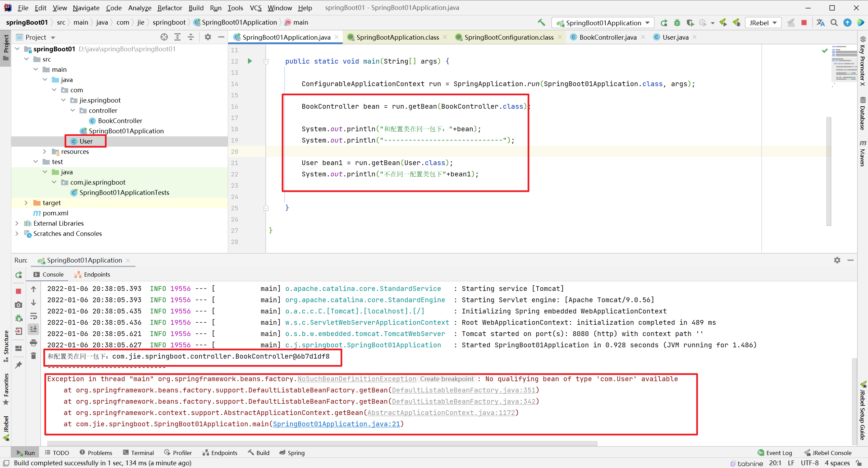Collapse the controller package
Image resolution: width=868 pixels, height=468 pixels.
point(73,110)
